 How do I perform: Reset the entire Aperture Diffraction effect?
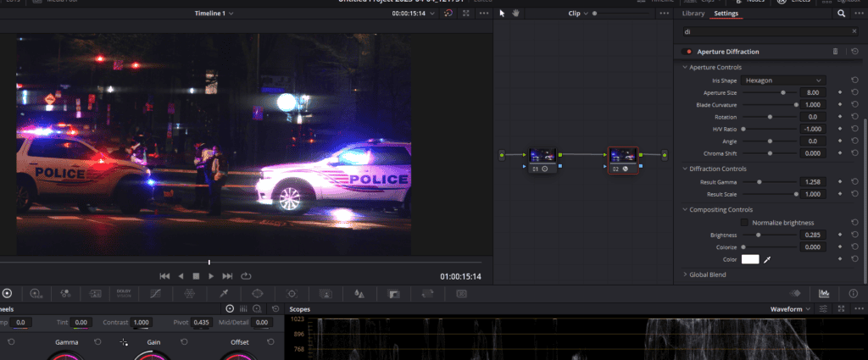pyautogui.click(x=854, y=52)
